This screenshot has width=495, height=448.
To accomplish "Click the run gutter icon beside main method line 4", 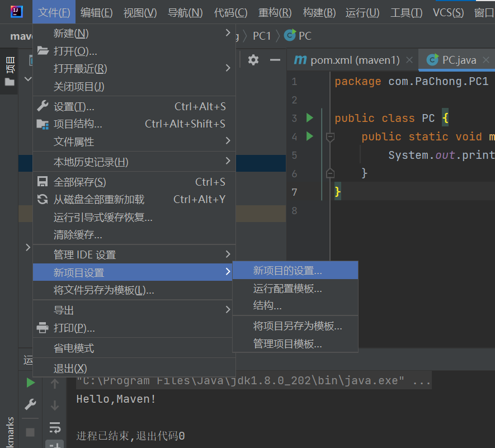I will pyautogui.click(x=310, y=136).
